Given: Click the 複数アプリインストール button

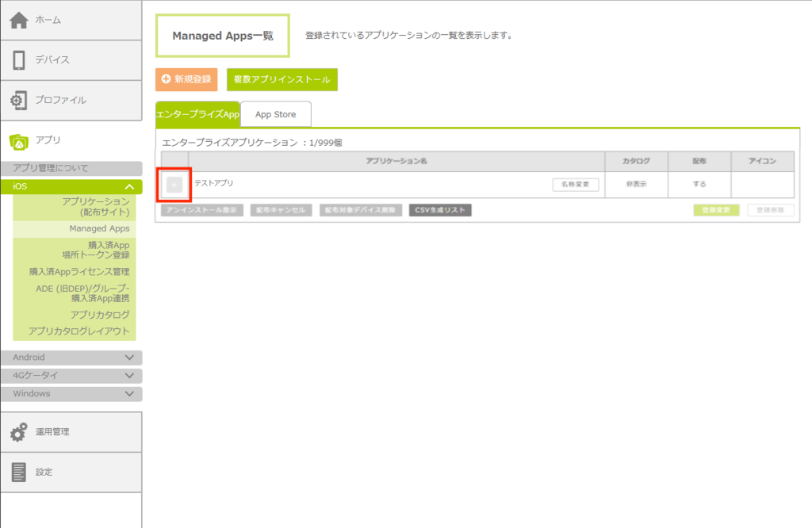Looking at the screenshot, I should [282, 79].
